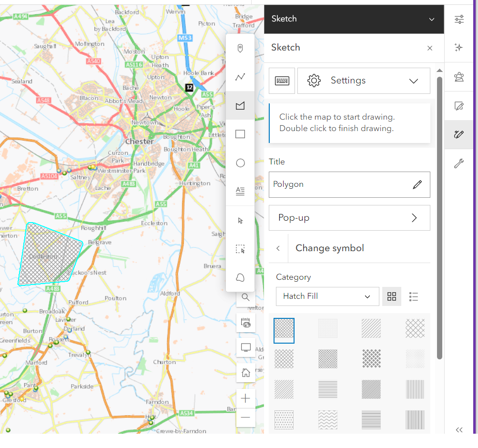Open the Edit panel in the sidebar
The width and height of the screenshot is (478, 448).
(x=458, y=105)
